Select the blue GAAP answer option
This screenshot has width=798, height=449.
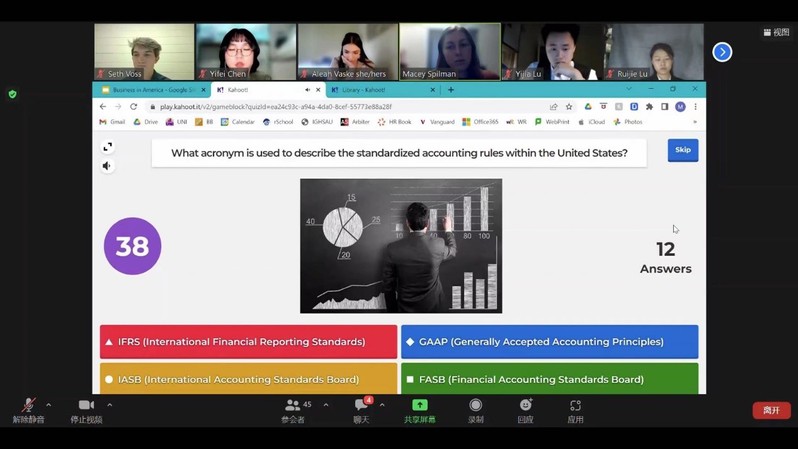pyautogui.click(x=549, y=342)
